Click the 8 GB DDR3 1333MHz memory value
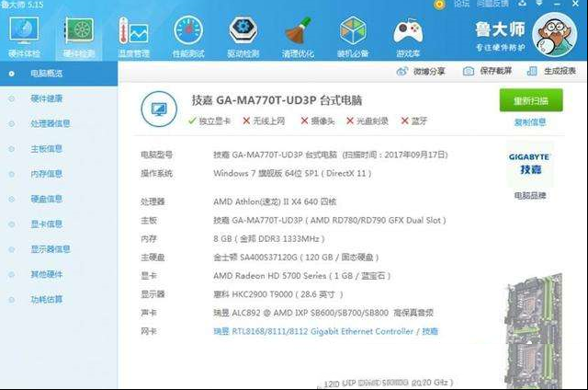 click(269, 239)
